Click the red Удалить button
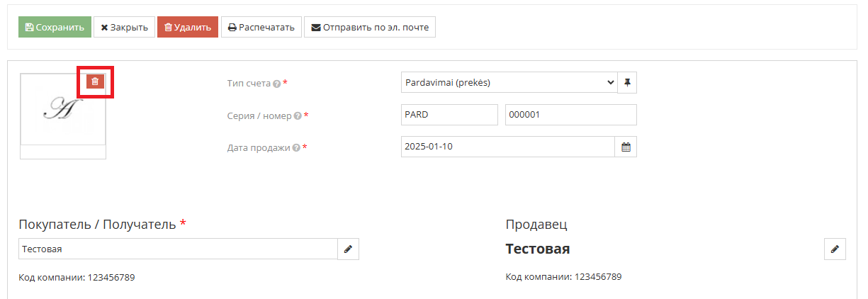Viewport: 868px width, 299px height. (188, 27)
